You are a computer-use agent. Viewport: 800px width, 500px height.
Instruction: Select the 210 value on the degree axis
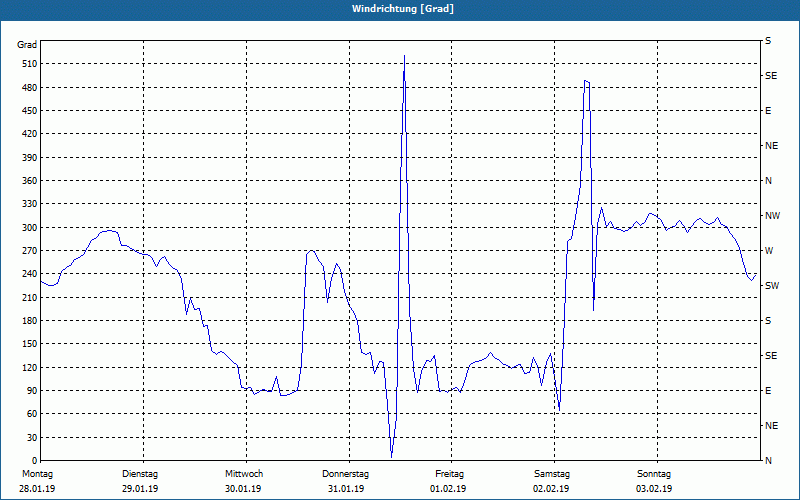30,297
